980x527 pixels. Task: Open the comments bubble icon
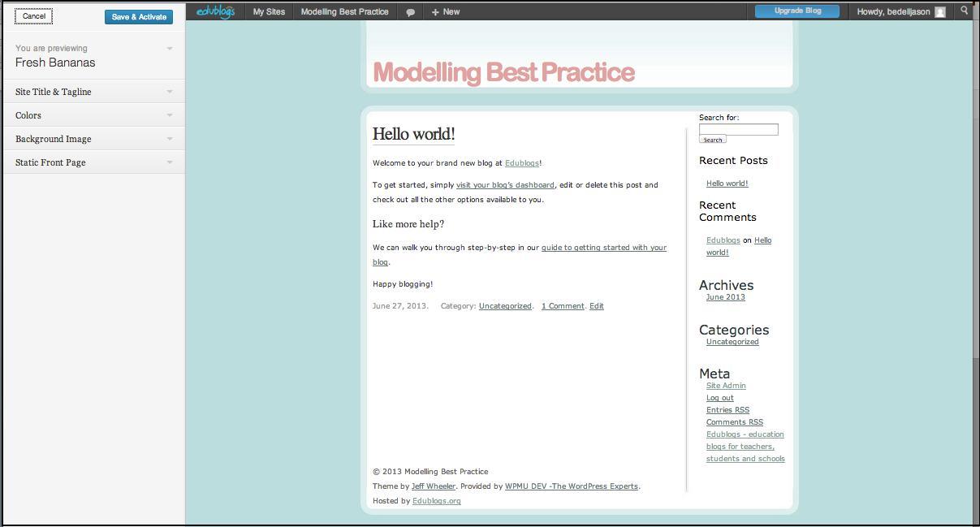pos(410,12)
